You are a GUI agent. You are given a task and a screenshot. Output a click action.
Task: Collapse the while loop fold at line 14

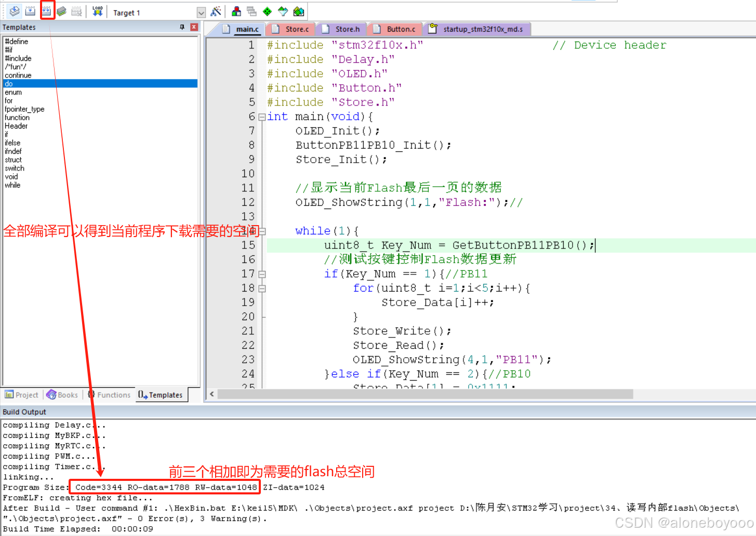(x=262, y=231)
